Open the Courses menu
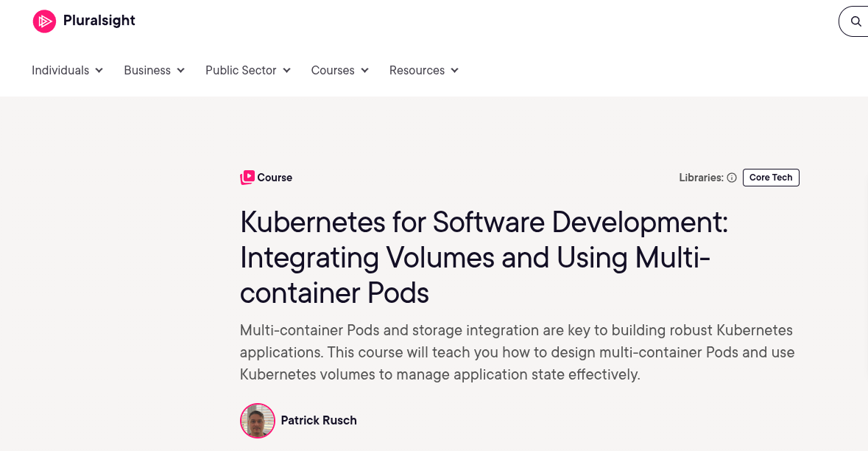 tap(333, 70)
